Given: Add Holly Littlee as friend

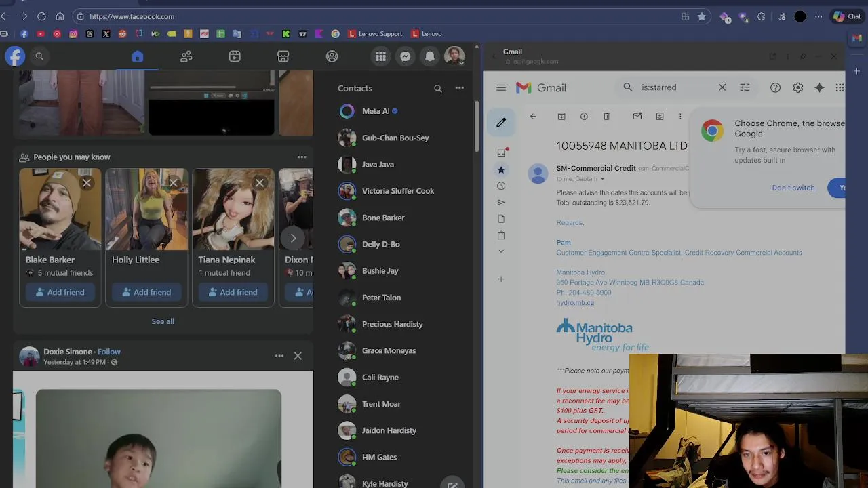Looking at the screenshot, I should coord(146,292).
